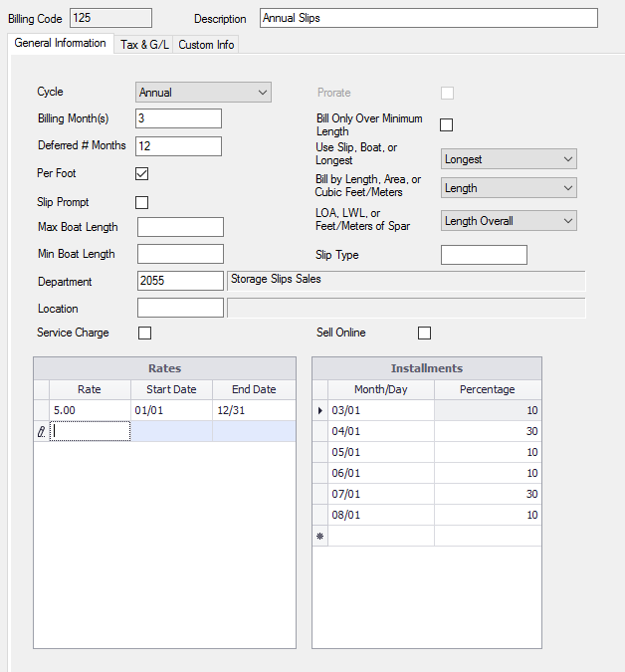
Task: Focus the Billing Month(s) field
Action: pos(178,118)
